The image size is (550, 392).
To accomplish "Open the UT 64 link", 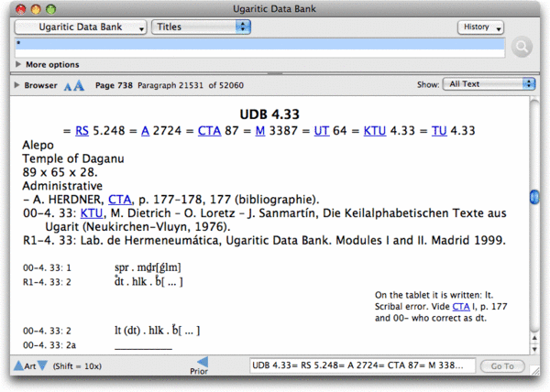I will (x=322, y=131).
